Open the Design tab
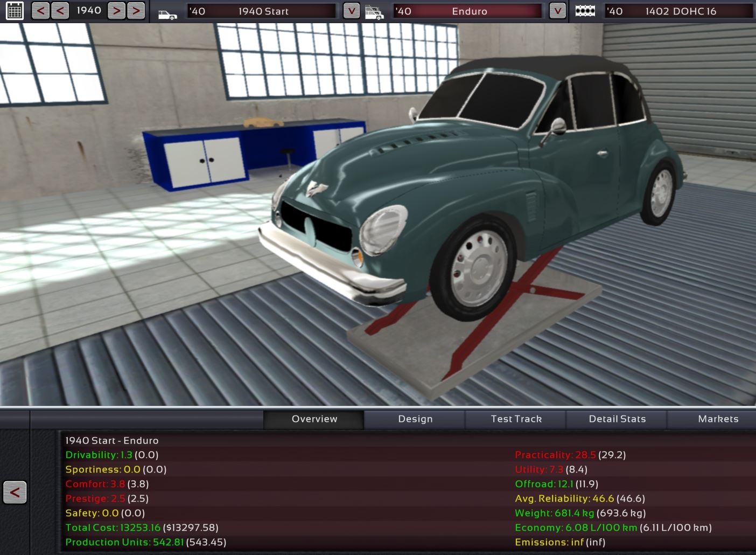This screenshot has width=756, height=555. click(x=415, y=419)
